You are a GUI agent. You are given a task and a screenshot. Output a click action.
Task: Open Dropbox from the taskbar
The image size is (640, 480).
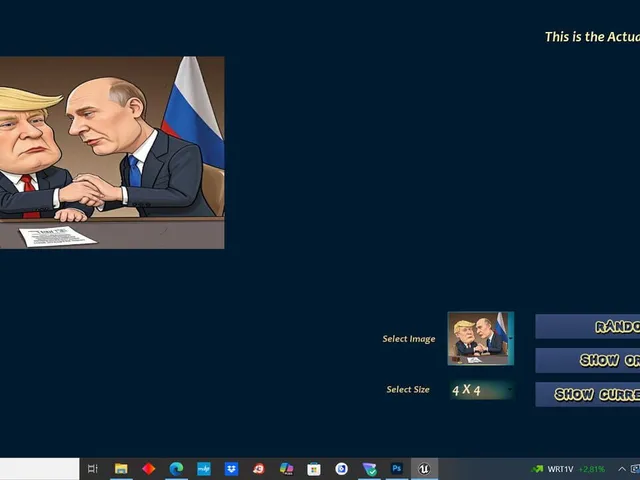coord(231,469)
